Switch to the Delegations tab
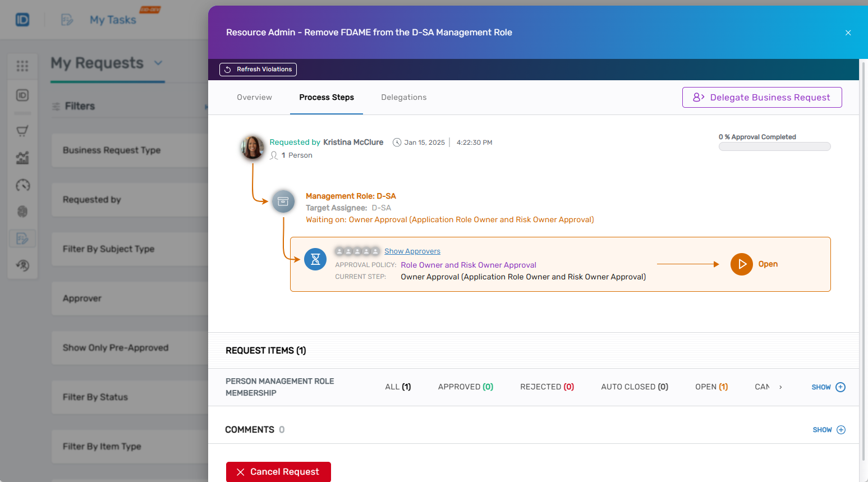868x482 pixels. click(x=403, y=97)
